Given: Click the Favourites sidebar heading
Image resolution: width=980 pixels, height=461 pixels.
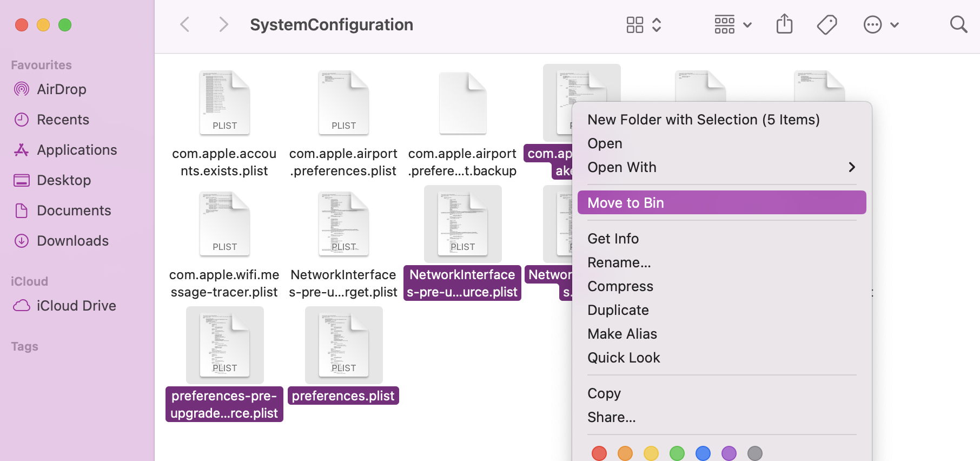Looking at the screenshot, I should click(x=41, y=65).
